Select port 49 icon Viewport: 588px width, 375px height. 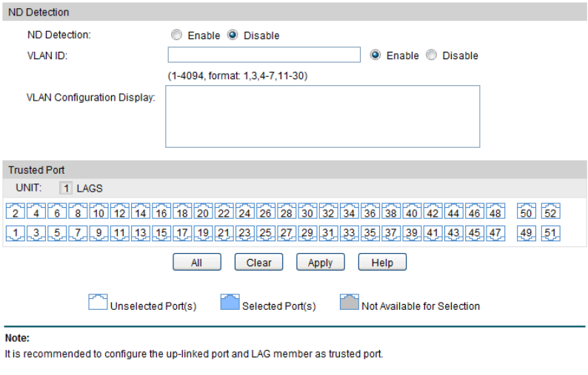[527, 233]
